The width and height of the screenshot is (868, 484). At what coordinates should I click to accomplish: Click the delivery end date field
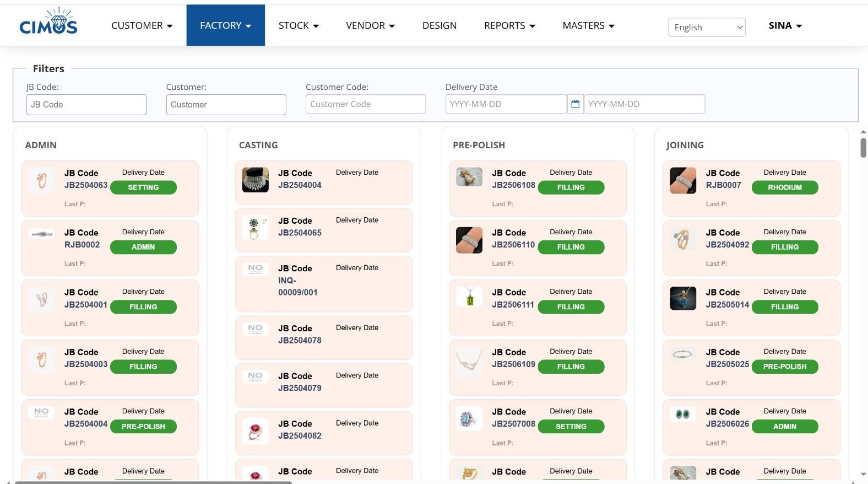tap(644, 104)
